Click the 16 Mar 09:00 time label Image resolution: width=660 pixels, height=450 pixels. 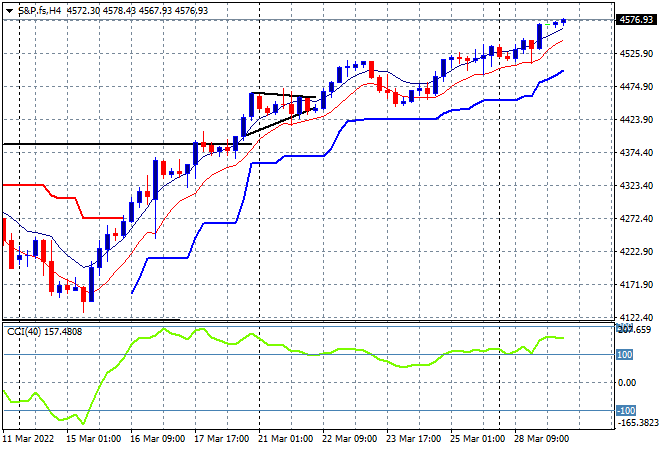click(x=157, y=439)
